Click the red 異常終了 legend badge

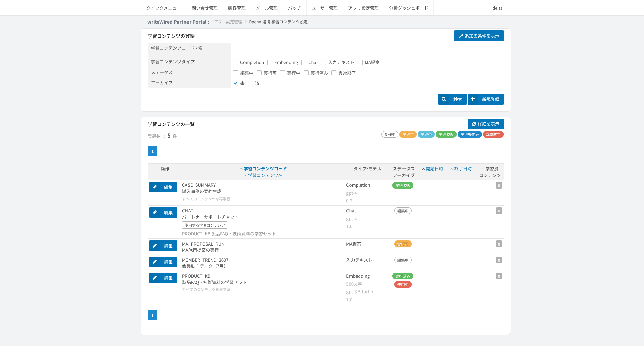point(493,134)
